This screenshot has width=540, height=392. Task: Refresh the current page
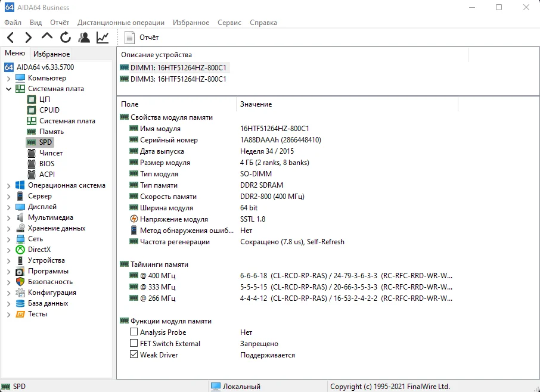pyautogui.click(x=66, y=37)
